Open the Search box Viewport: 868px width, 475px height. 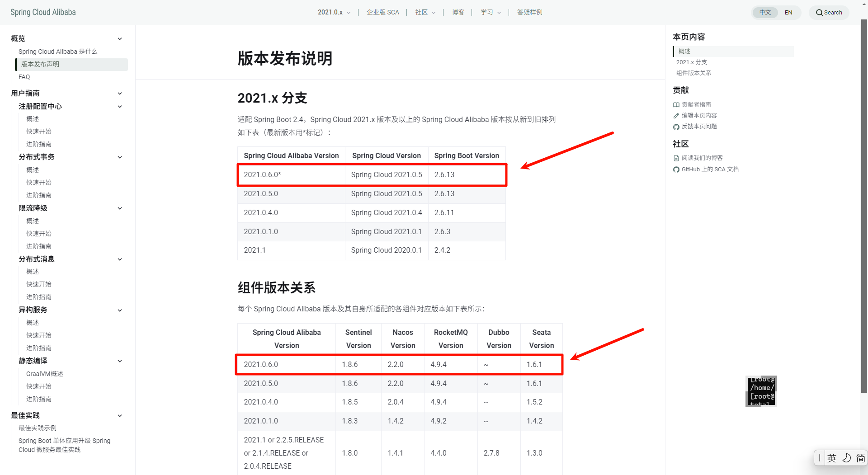[x=829, y=13]
